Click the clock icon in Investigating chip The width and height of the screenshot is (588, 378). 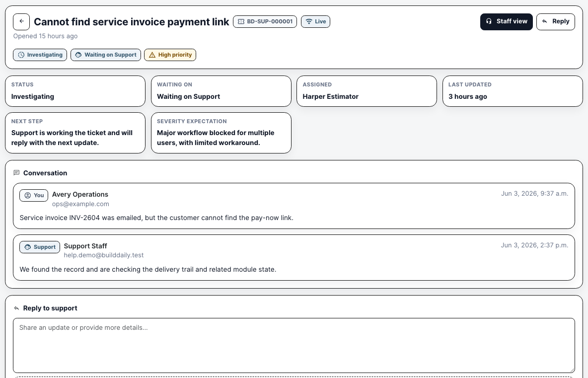tap(21, 55)
